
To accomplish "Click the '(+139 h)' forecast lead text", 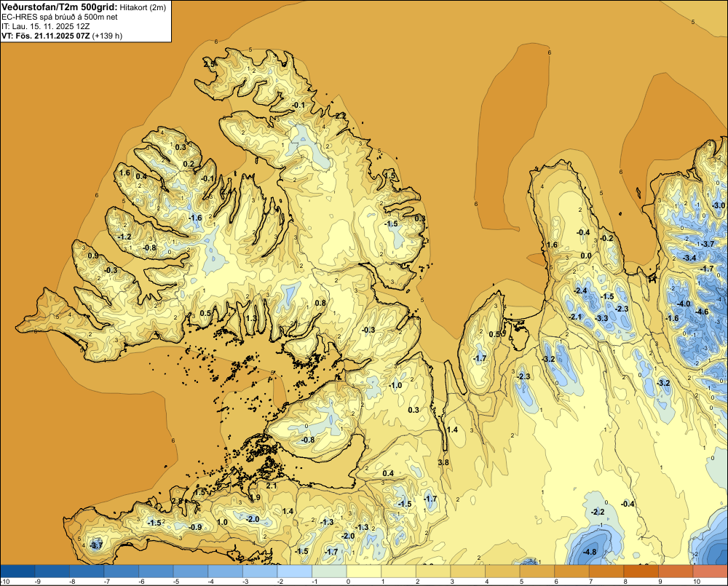I will 107,36.
